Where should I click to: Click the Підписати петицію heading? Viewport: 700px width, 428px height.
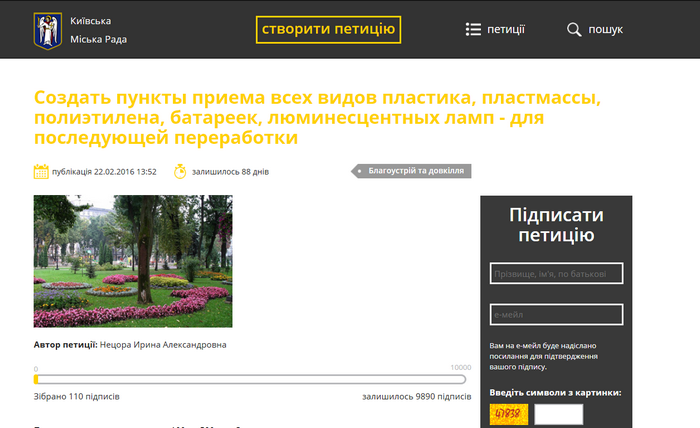pyautogui.click(x=556, y=224)
